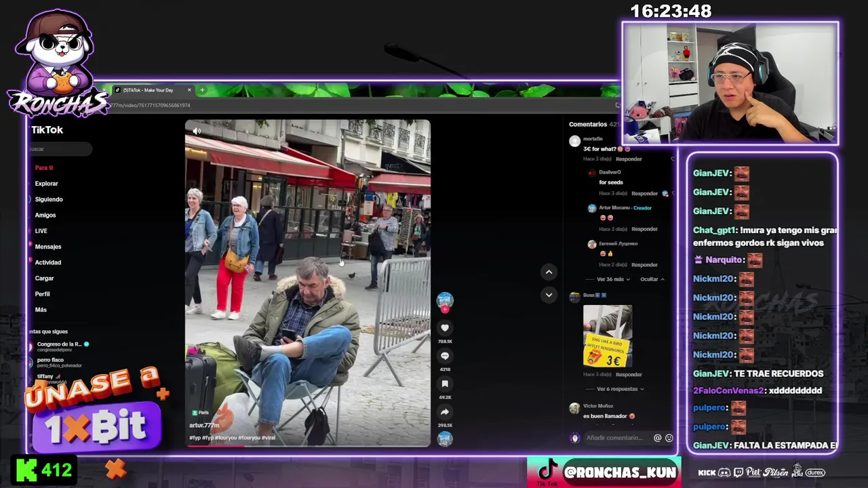The height and width of the screenshot is (488, 868).
Task: Open artur.777m creator username on video
Action: pos(204,425)
